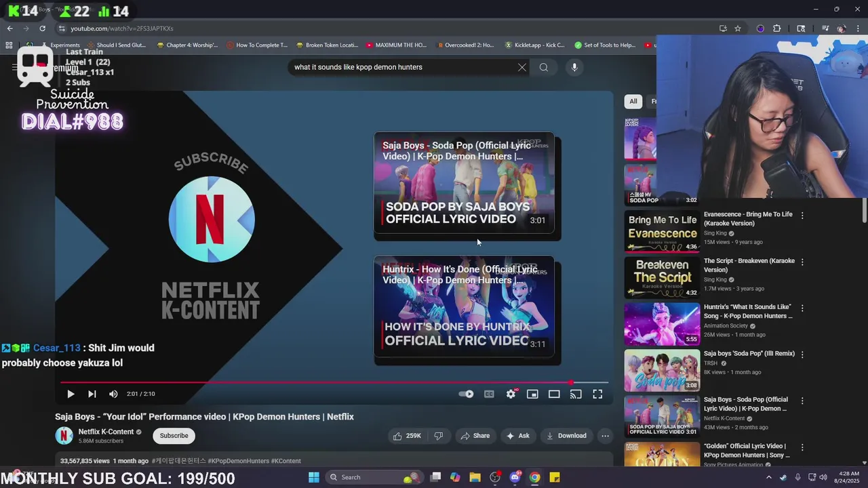This screenshot has width=868, height=488.
Task: Start voice search with microphone
Action: [574, 67]
